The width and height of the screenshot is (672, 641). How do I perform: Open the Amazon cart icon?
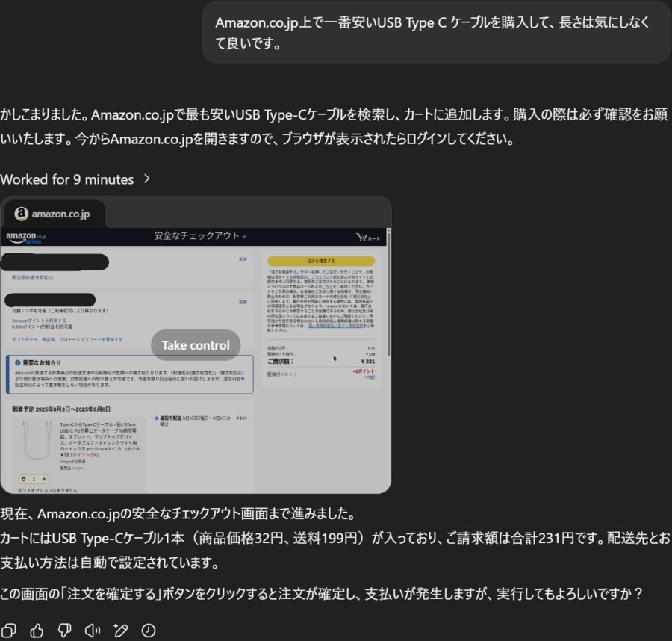[x=368, y=237]
